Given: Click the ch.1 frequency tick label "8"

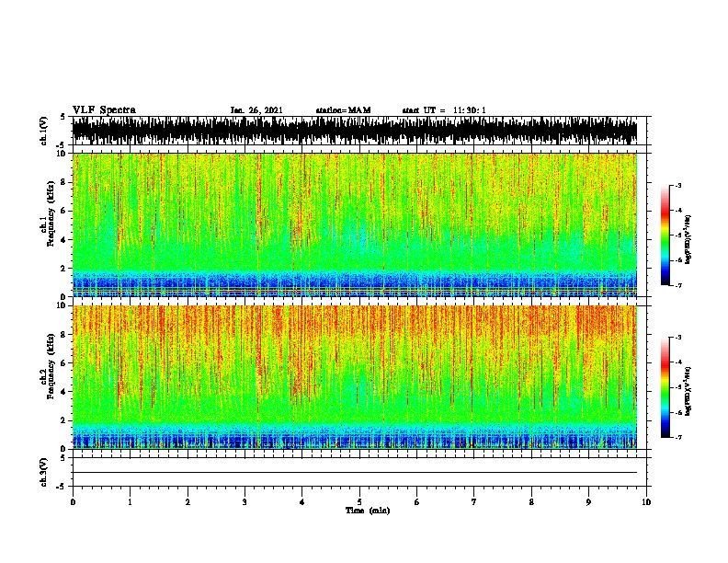Looking at the screenshot, I should 63,182.
